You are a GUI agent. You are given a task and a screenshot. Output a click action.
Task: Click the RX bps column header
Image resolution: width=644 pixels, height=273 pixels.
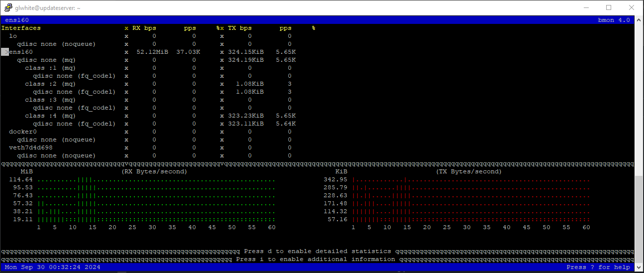(144, 28)
